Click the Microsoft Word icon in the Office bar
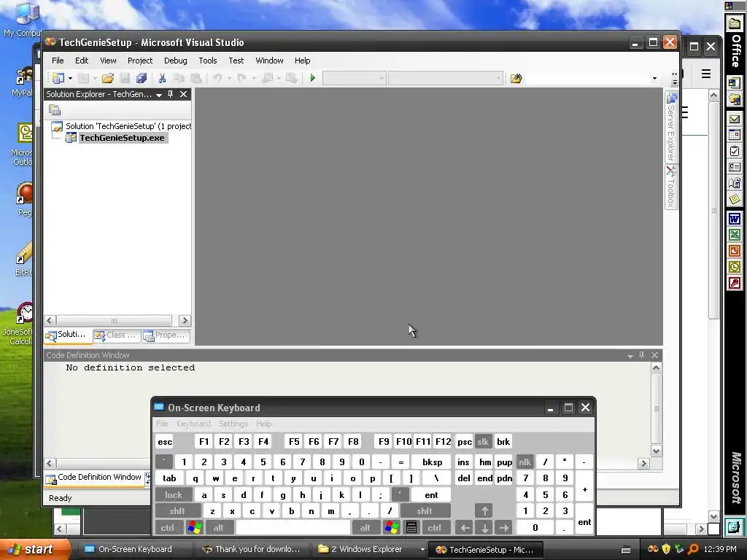Viewport: 747px width, 560px height. (734, 219)
